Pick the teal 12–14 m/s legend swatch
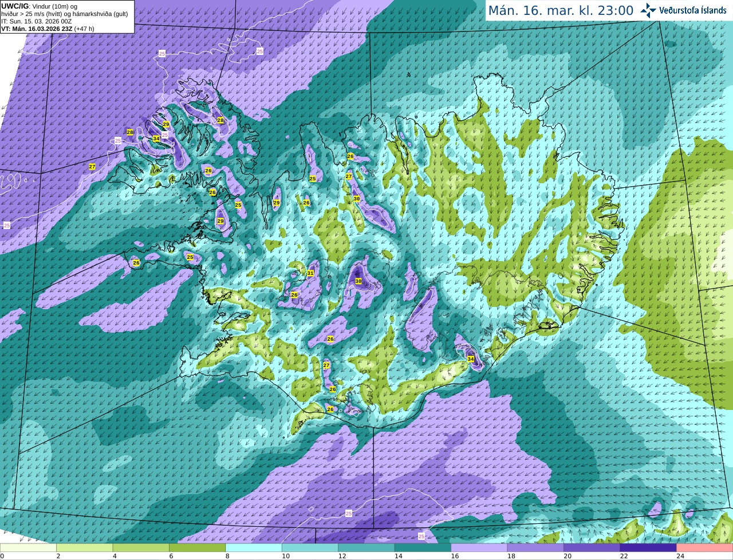This screenshot has width=733, height=560. point(366,547)
